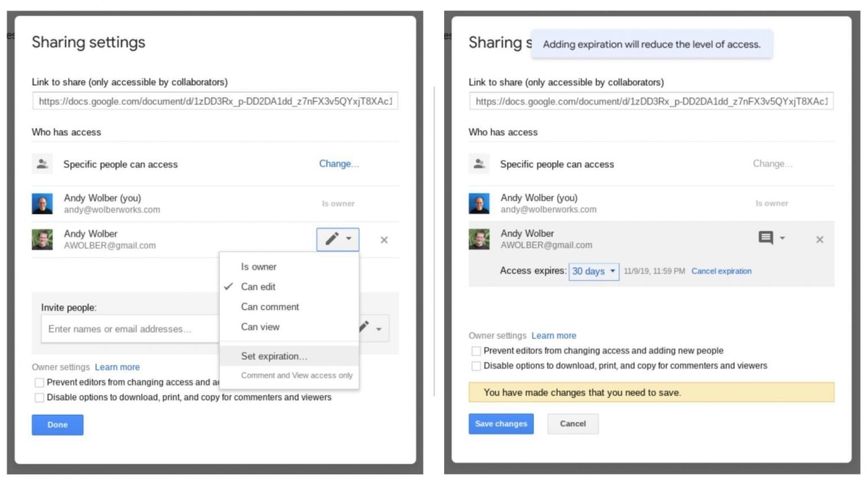
Task: Click the link to share input field
Action: [x=215, y=101]
